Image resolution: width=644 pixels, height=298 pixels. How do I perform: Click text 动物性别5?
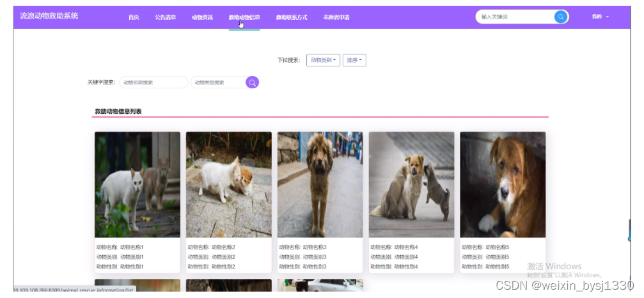pos(498,267)
